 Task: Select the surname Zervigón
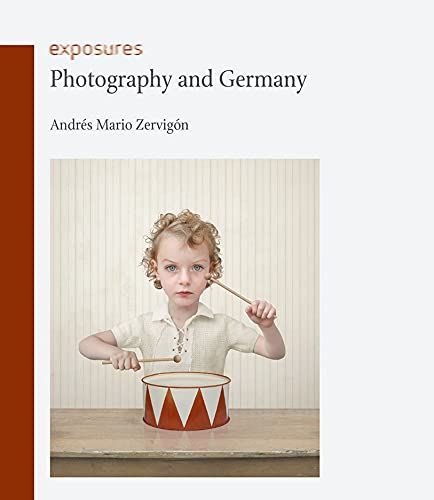point(161,126)
